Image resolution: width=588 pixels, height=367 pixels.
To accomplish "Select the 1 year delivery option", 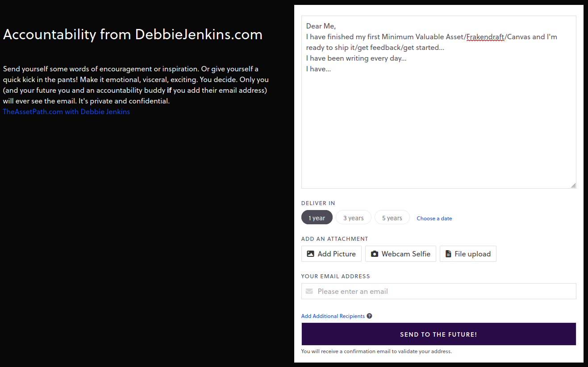I will (317, 218).
